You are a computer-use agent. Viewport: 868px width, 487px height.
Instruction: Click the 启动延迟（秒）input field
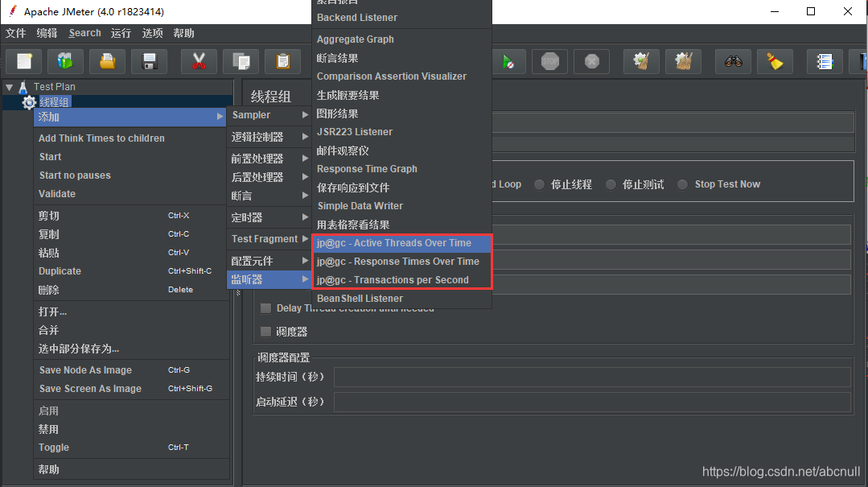592,402
